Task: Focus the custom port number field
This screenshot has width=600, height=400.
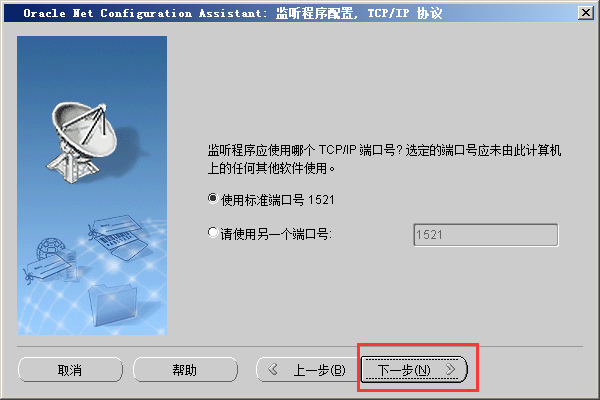Action: (x=486, y=235)
